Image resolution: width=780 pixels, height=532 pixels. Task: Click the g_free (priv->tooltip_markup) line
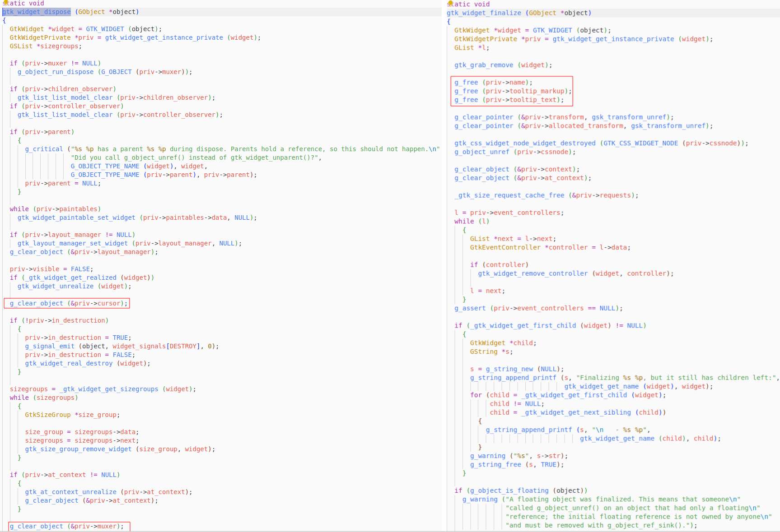click(513, 91)
